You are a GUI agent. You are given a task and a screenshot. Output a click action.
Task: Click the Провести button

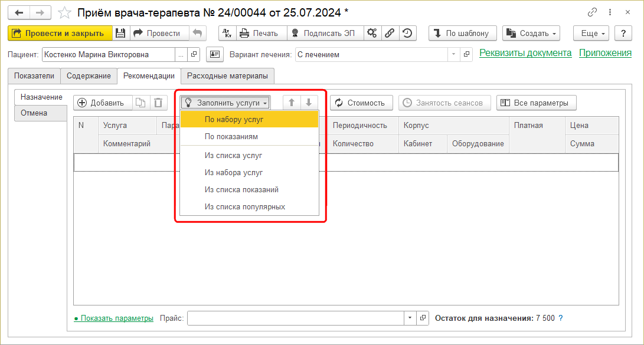click(x=160, y=33)
